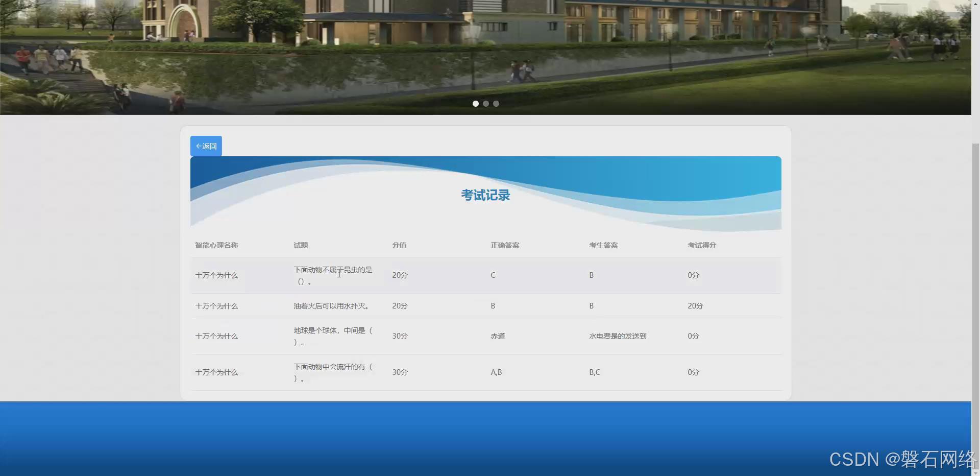Click the 0分 score in the 流汗 question row
The width and height of the screenshot is (980, 476).
(693, 372)
